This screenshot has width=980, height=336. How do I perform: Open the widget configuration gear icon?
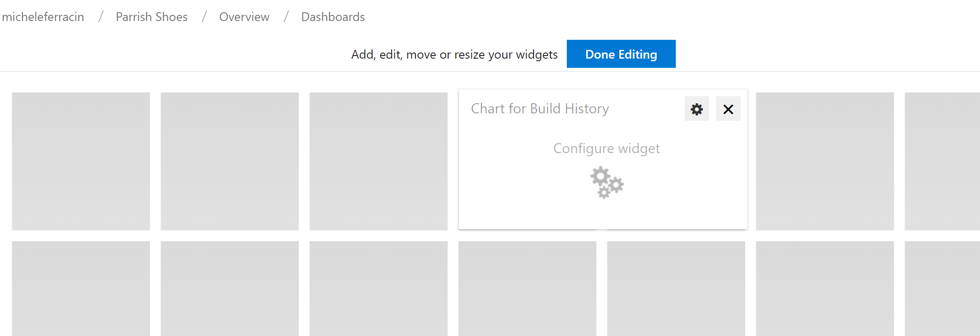point(696,109)
